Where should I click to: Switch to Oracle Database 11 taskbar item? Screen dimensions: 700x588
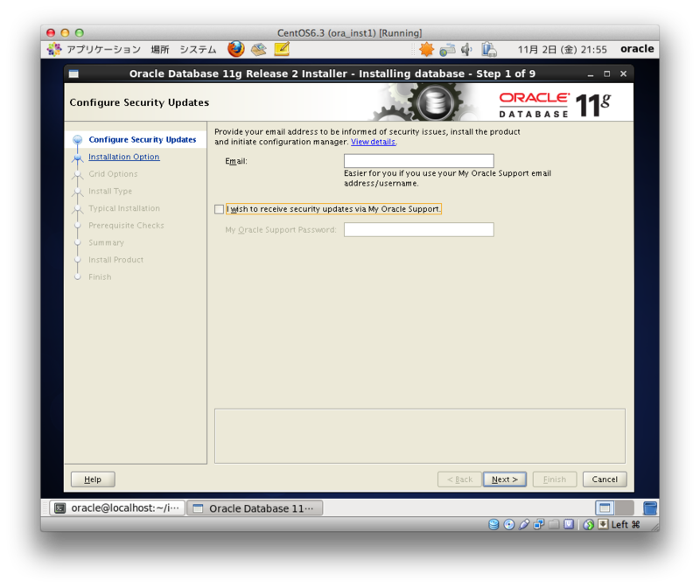tap(255, 508)
